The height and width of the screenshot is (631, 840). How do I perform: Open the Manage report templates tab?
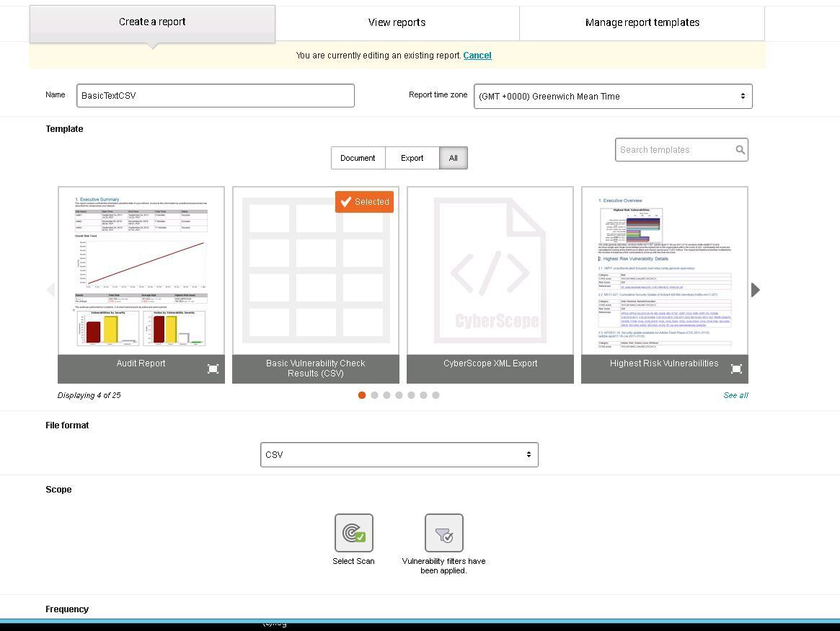click(x=642, y=22)
